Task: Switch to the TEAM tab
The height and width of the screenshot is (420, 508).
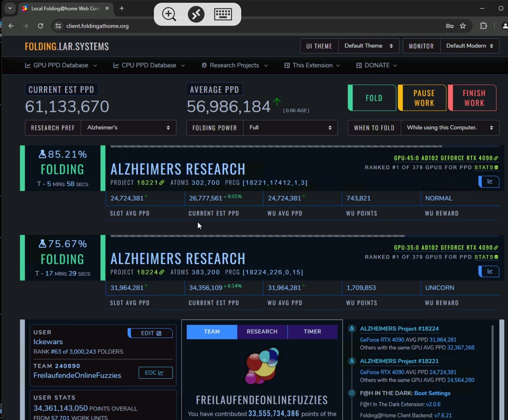Action: pyautogui.click(x=212, y=332)
